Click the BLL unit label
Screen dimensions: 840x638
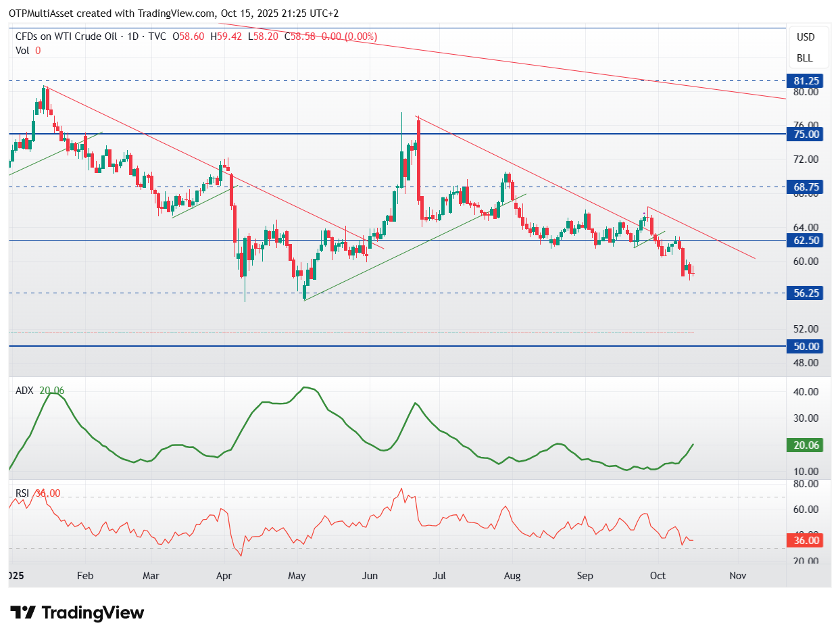[x=804, y=58]
